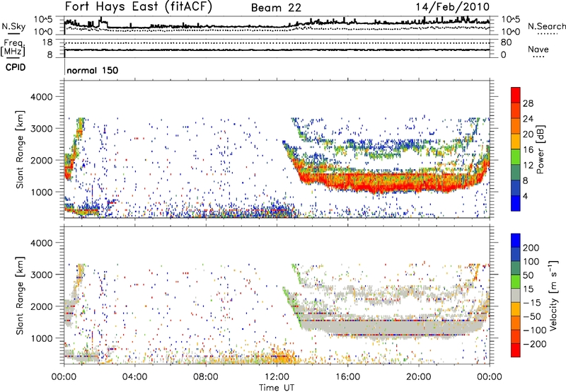Click the "08:00" time axis label
This screenshot has width=566, height=392.
(206, 377)
